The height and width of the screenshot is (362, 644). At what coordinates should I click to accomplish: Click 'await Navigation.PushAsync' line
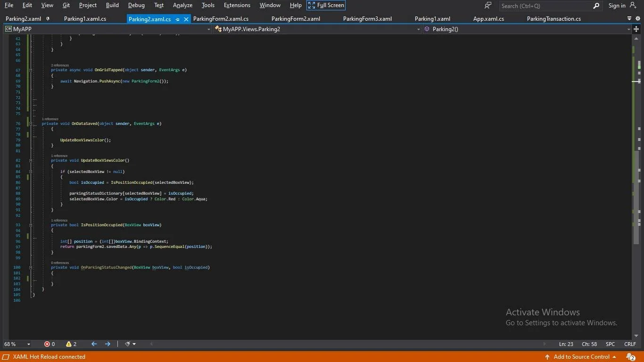114,81
